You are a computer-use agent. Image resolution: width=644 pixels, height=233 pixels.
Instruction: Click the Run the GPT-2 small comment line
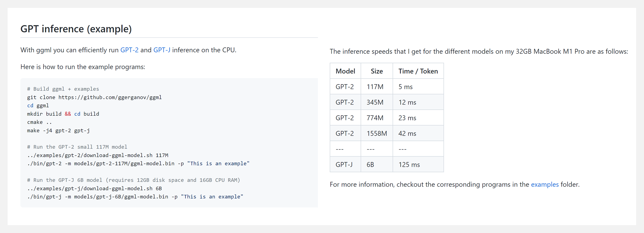(77, 147)
